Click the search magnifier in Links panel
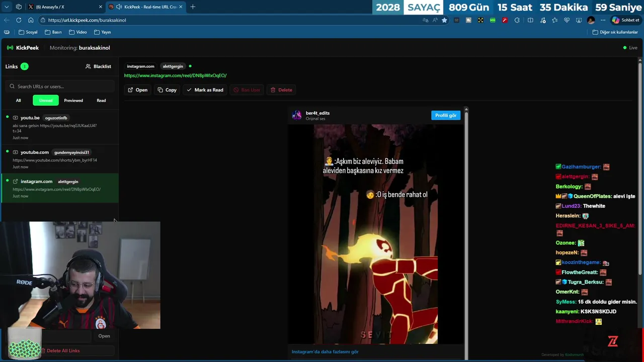This screenshot has height=362, width=644. (x=12, y=86)
